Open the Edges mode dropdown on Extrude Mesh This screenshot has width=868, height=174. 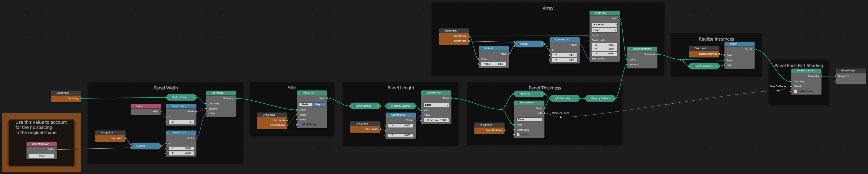tap(436, 105)
